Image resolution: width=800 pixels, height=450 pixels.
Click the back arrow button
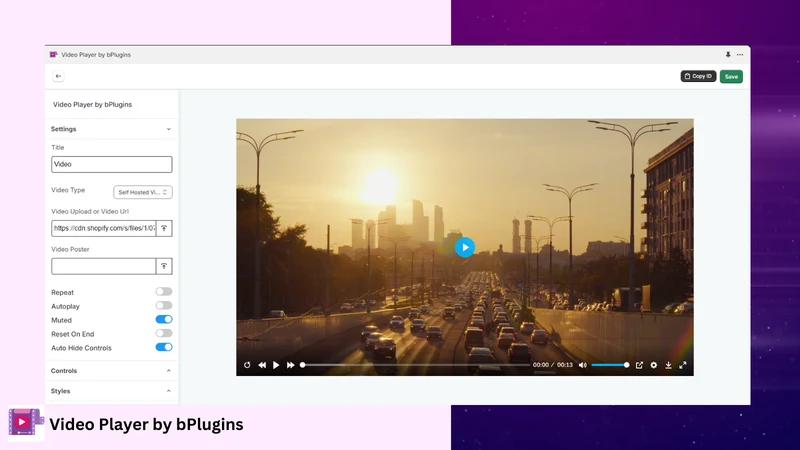pos(58,76)
